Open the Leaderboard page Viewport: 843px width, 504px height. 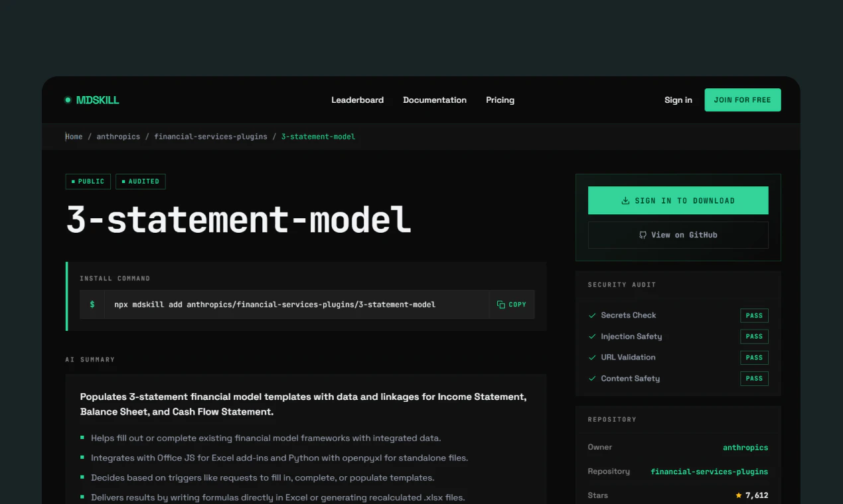click(x=357, y=100)
